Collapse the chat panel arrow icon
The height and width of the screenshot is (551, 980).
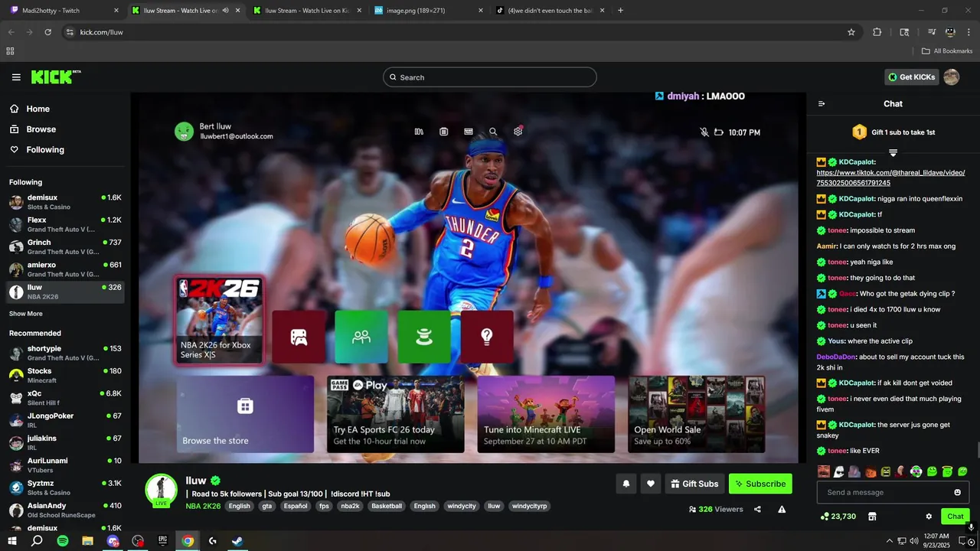(x=822, y=104)
